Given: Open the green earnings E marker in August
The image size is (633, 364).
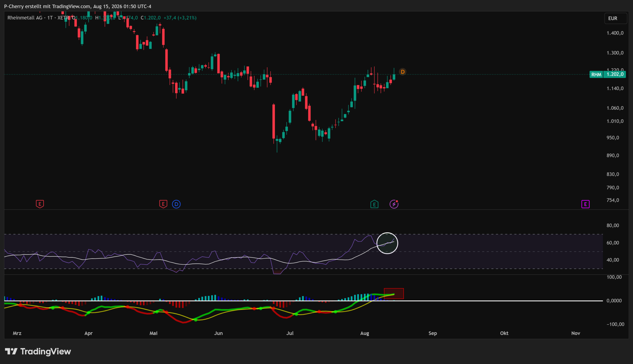Looking at the screenshot, I should (x=374, y=204).
